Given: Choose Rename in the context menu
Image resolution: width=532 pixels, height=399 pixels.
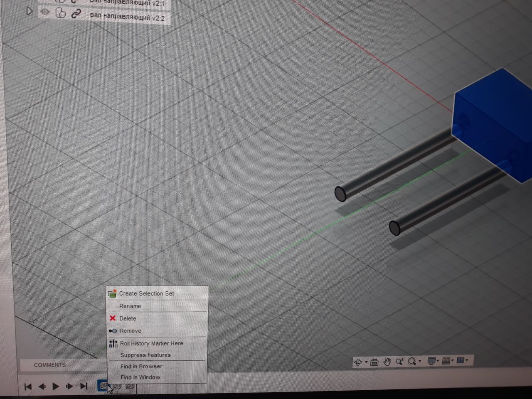Looking at the screenshot, I should 157,306.
